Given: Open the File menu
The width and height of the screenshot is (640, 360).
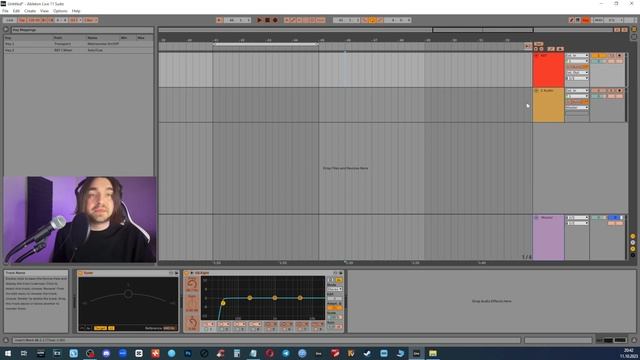Looking at the screenshot, I should [x=5, y=11].
